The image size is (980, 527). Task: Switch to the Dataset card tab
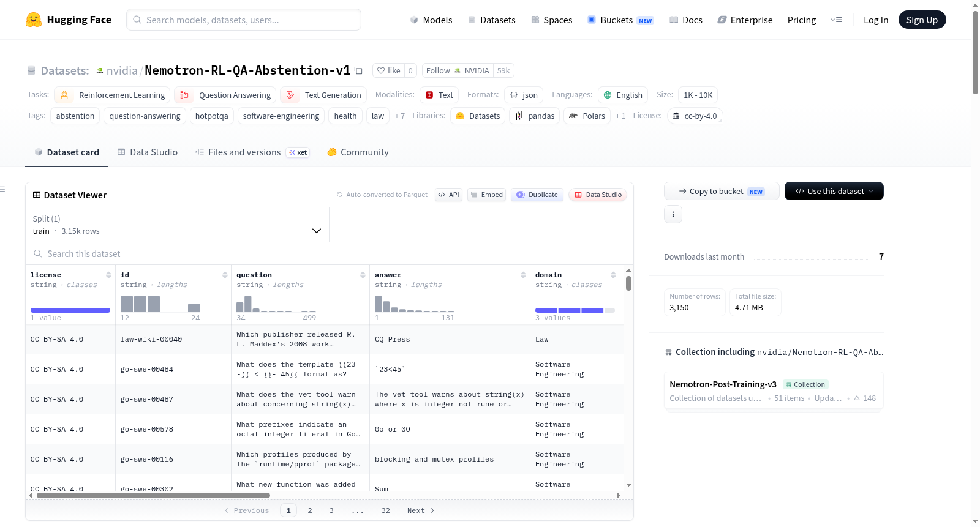click(x=67, y=152)
